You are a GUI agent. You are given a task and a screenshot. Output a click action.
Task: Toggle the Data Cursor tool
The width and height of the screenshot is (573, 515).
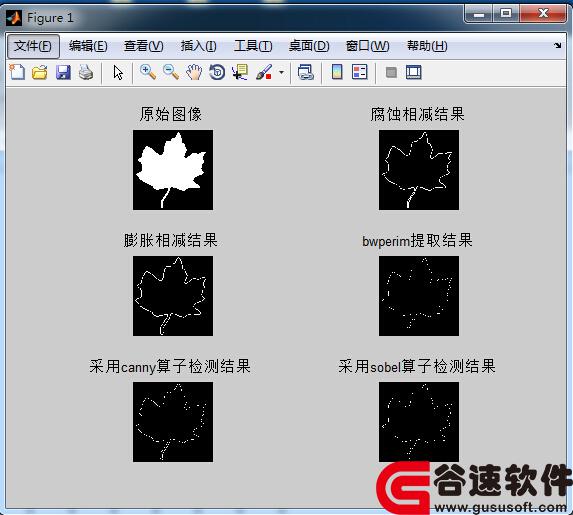point(240,72)
